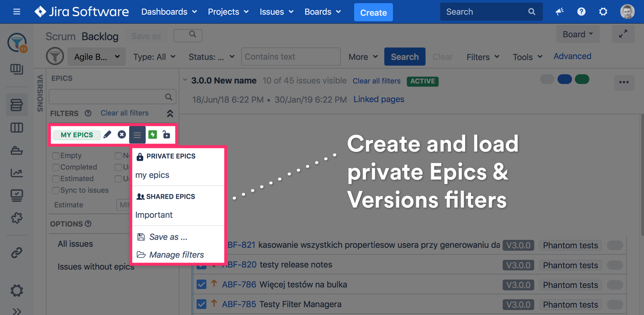Screen dimensions: 644x315
Task: Open the notifications megaphone icon
Action: (559, 12)
